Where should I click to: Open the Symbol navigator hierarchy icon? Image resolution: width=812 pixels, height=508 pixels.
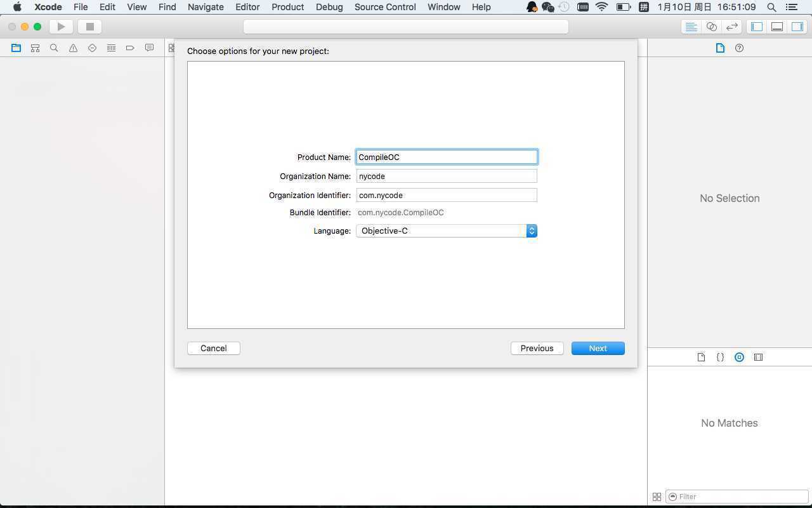click(x=35, y=48)
